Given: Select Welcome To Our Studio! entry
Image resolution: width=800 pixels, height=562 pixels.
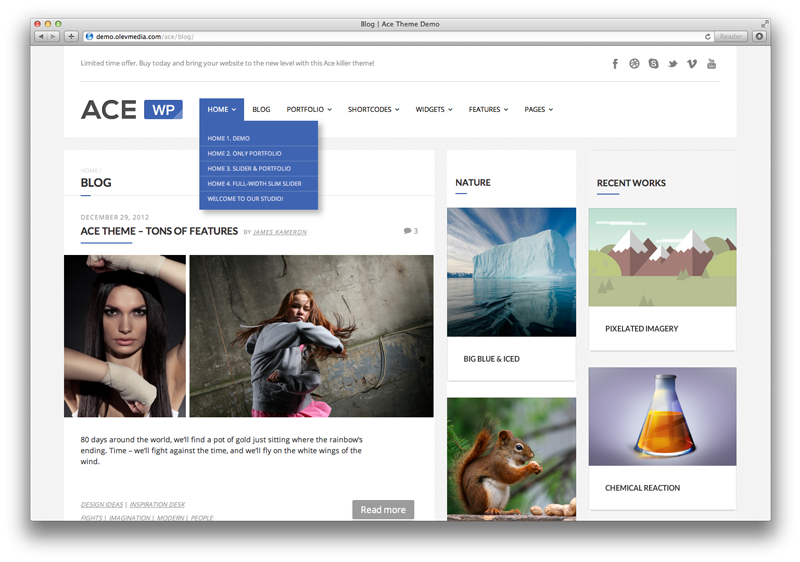Looking at the screenshot, I should (x=259, y=199).
